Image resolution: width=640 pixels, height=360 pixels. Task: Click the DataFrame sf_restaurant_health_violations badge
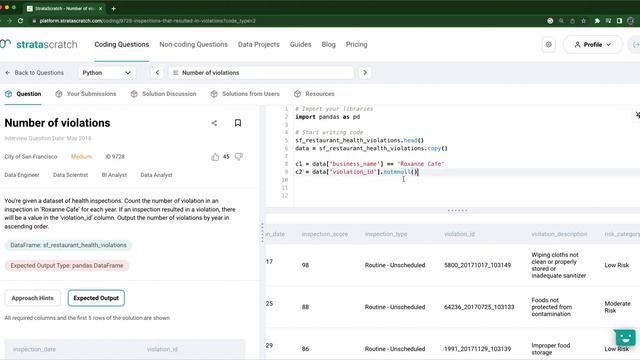coord(69,245)
